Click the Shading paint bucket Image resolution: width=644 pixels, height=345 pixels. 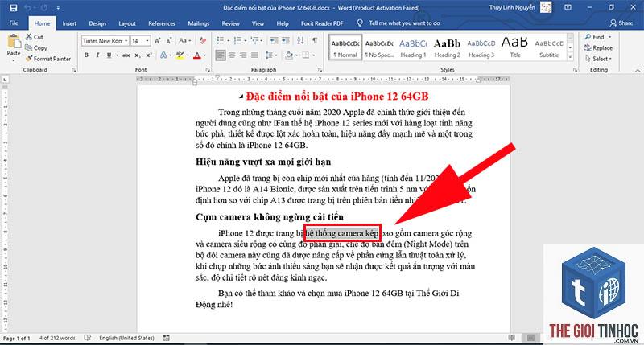(x=289, y=55)
